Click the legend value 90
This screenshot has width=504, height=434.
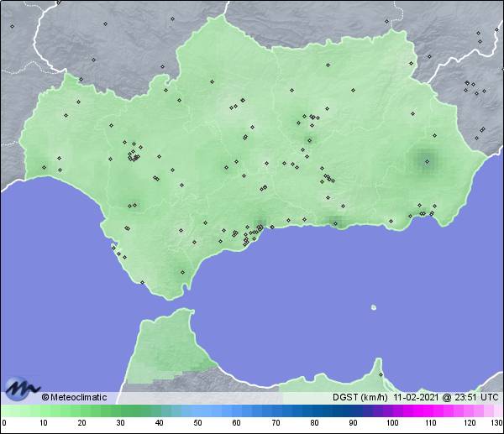point(353,423)
